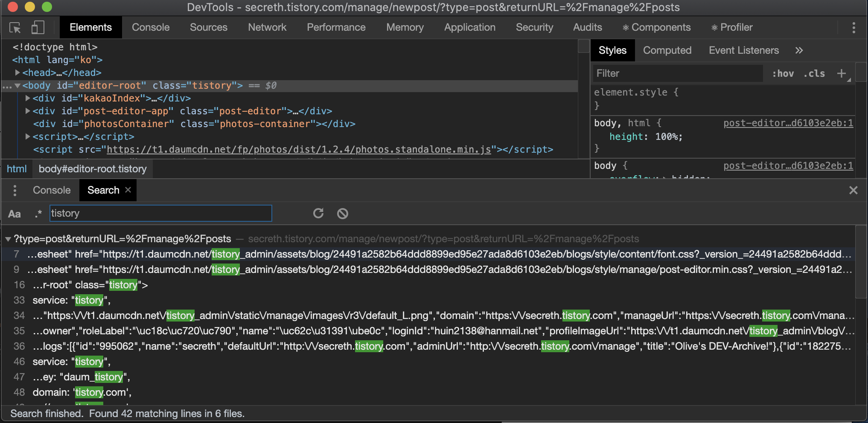Open search result line 47 daum_tistory
The height and width of the screenshot is (423, 868).
[x=428, y=377]
